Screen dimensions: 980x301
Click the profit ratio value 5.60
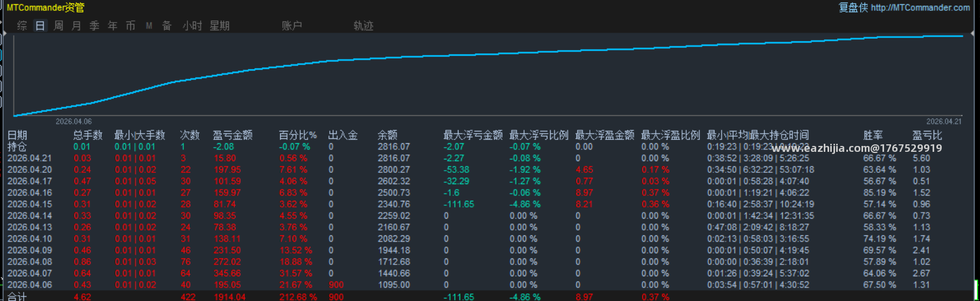(x=921, y=158)
